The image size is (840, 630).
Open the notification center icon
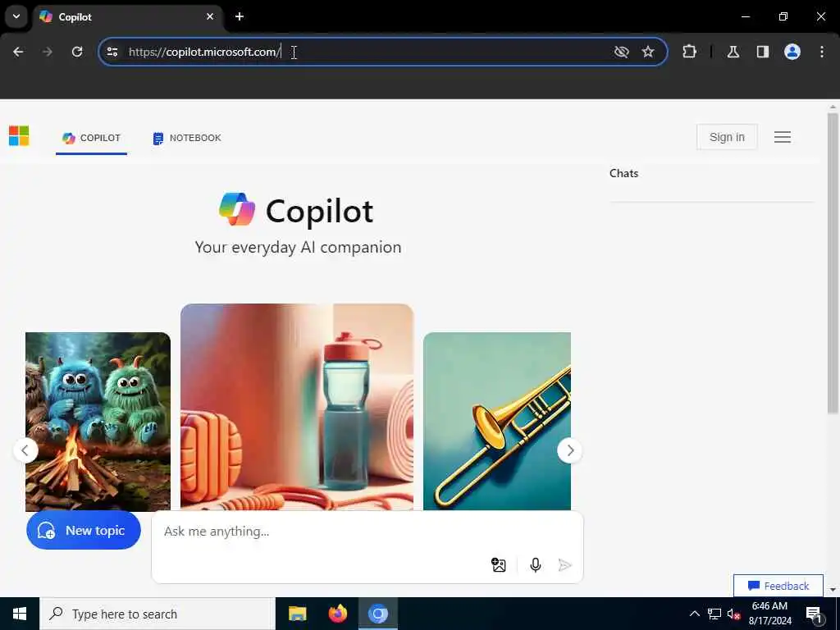(815, 614)
